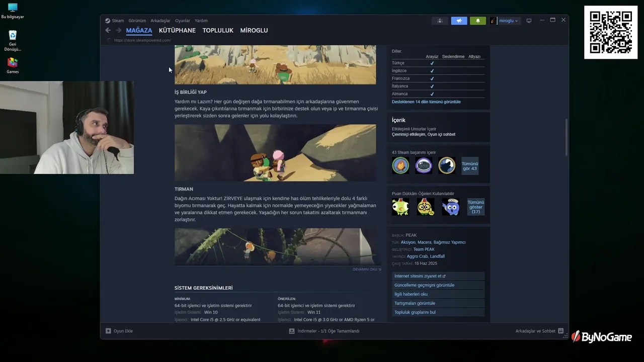Open the Bağımsız Yapımcı genre link
The height and width of the screenshot is (362, 644).
449,242
